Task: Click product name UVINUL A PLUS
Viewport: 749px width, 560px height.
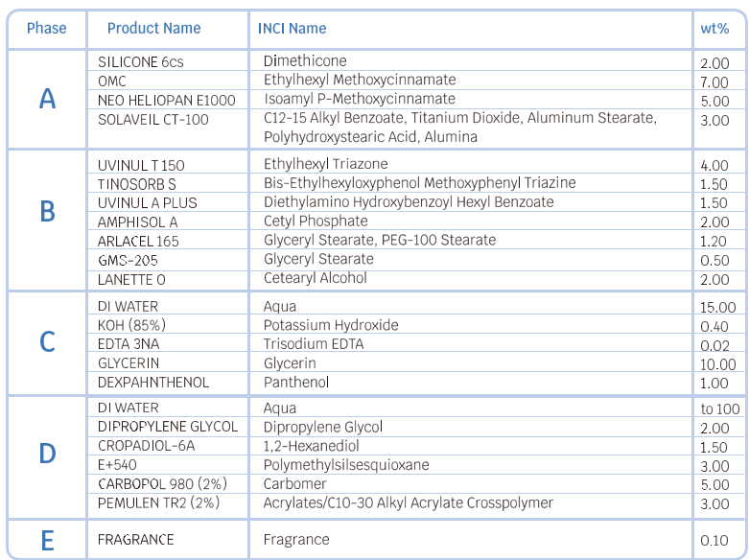Action: pos(147,202)
